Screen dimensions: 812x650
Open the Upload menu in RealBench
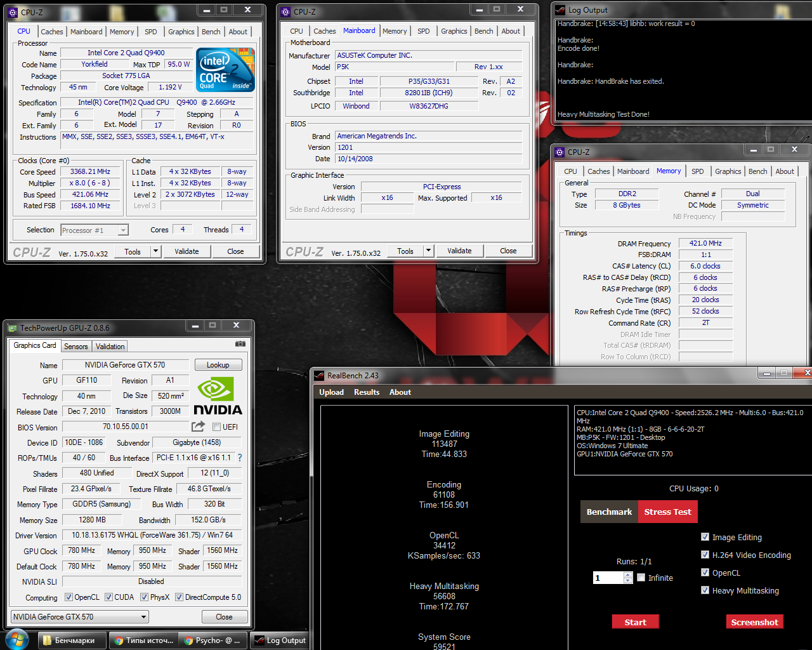[x=332, y=392]
